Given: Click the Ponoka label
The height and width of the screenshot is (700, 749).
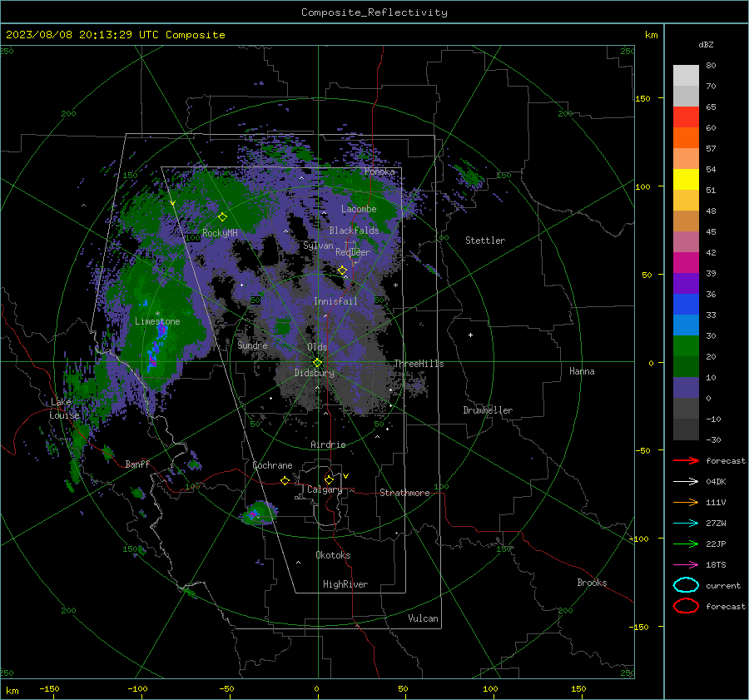Looking at the screenshot, I should coord(379,171).
